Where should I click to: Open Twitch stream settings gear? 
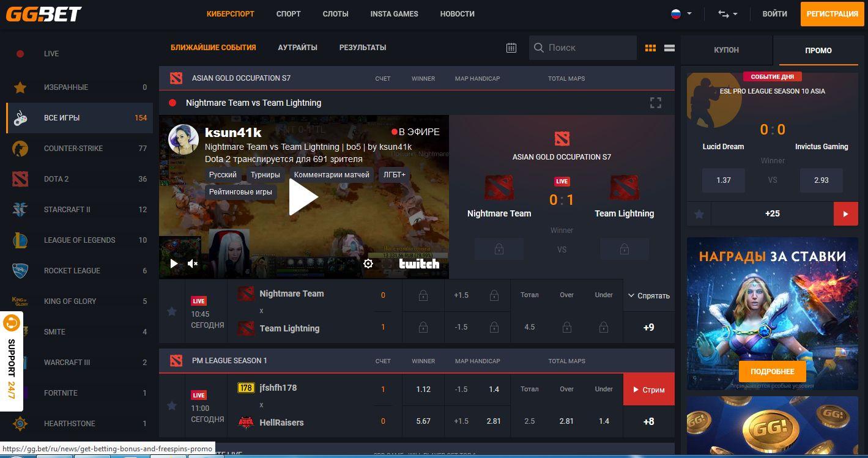tap(368, 264)
